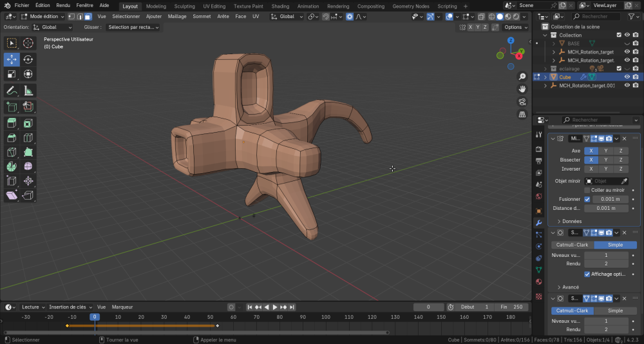Enable the Coller au miroir checkbox
The width and height of the screenshot is (644, 344).
click(x=587, y=190)
